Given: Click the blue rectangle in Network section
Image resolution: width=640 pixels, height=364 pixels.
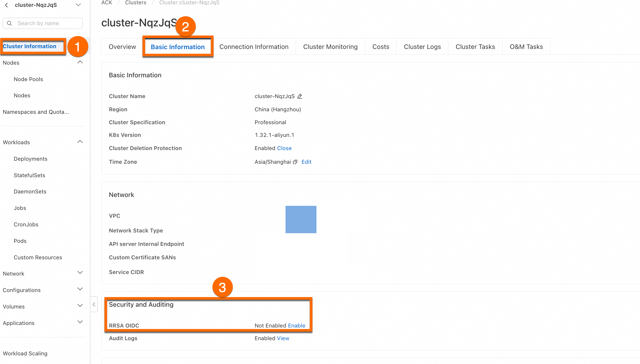Looking at the screenshot, I should 301,220.
